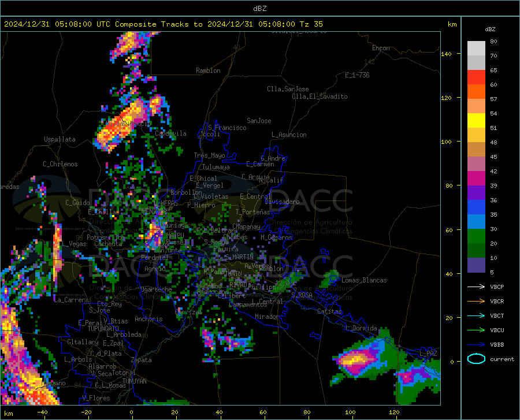520x420 pixels.
Task: Click the 'Lomas_Blancas' map label
Action: click(x=364, y=280)
